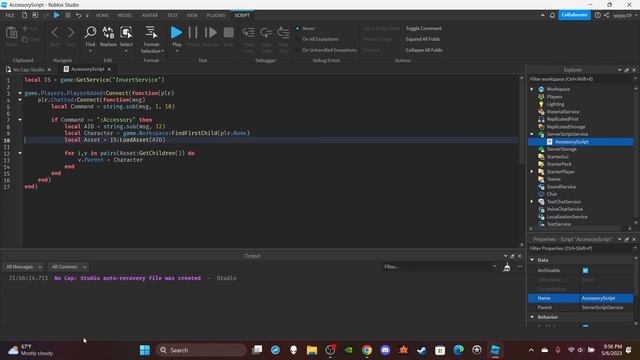Click the Resume button in the Test group
Image resolution: width=640 pixels, height=360 pixels.
click(x=211, y=33)
